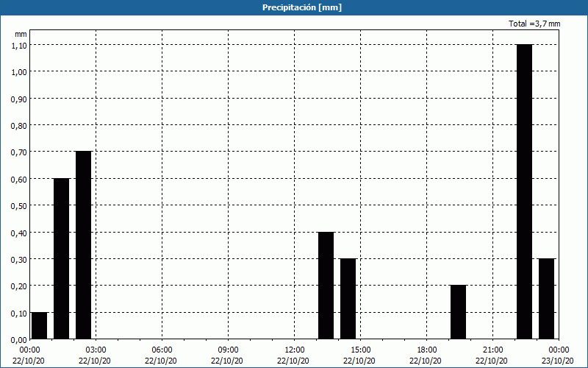This screenshot has height=368, width=588.
Task: Click the 0,90 y-axis value
Action: 19,99
